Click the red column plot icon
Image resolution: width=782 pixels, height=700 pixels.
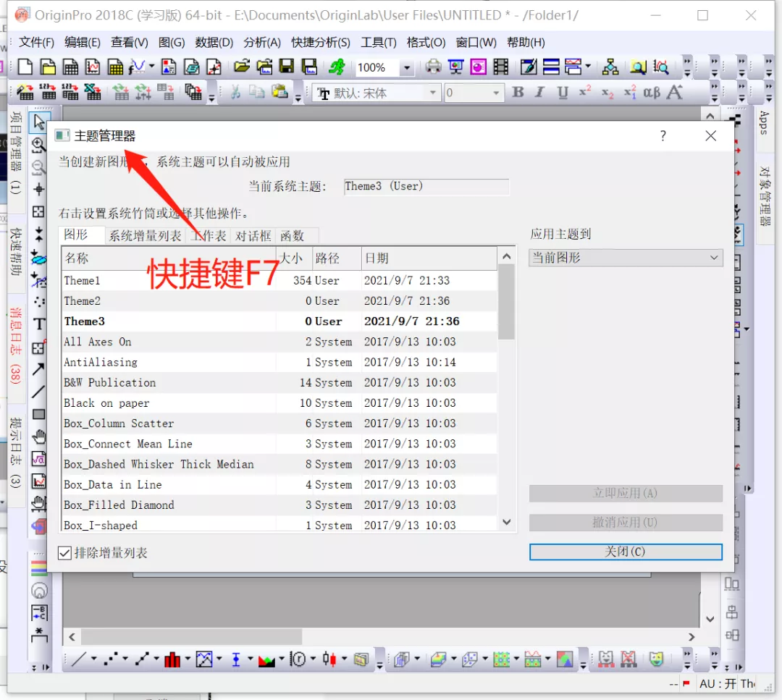[x=172, y=659]
